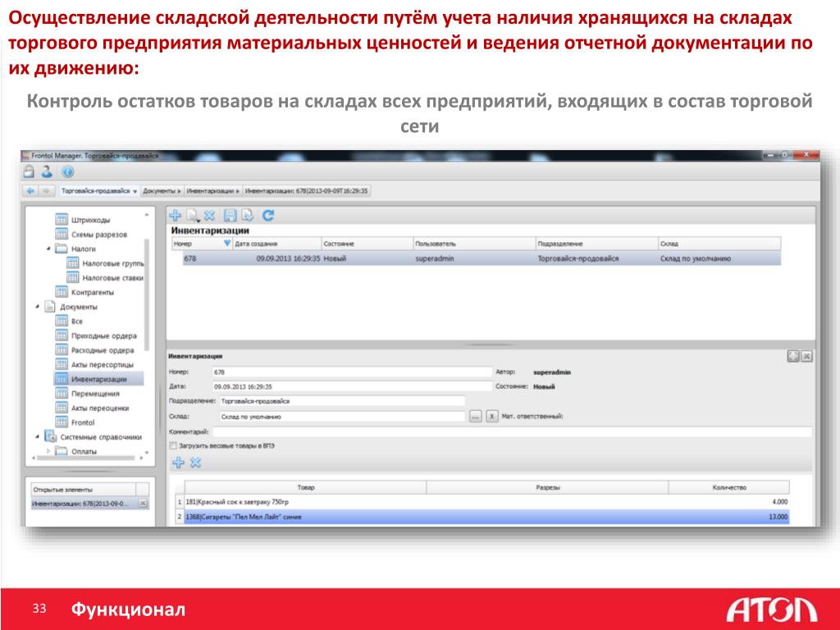Enable Загрузить весовые товары в ВПЭ checkbox
The height and width of the screenshot is (630, 840).
coord(173,445)
